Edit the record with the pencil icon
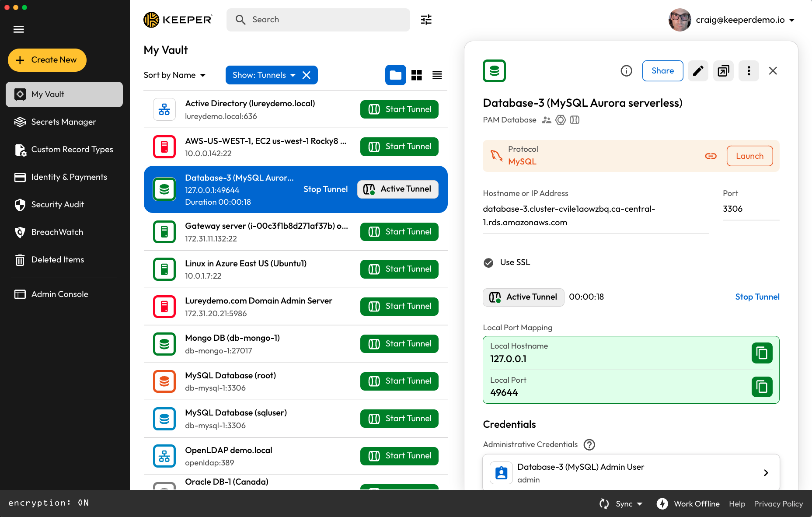The image size is (812, 517). point(698,71)
